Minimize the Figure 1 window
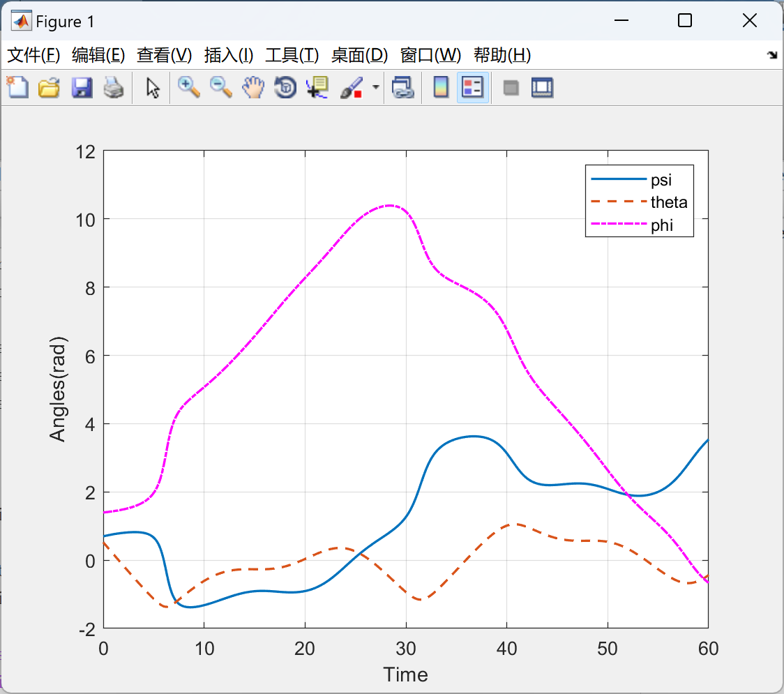The width and height of the screenshot is (784, 694). coord(621,20)
